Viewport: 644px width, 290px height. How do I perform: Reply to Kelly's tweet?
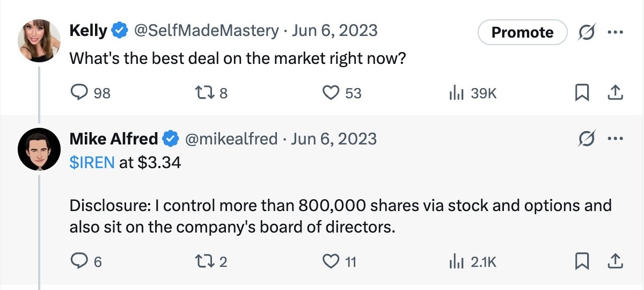(79, 93)
